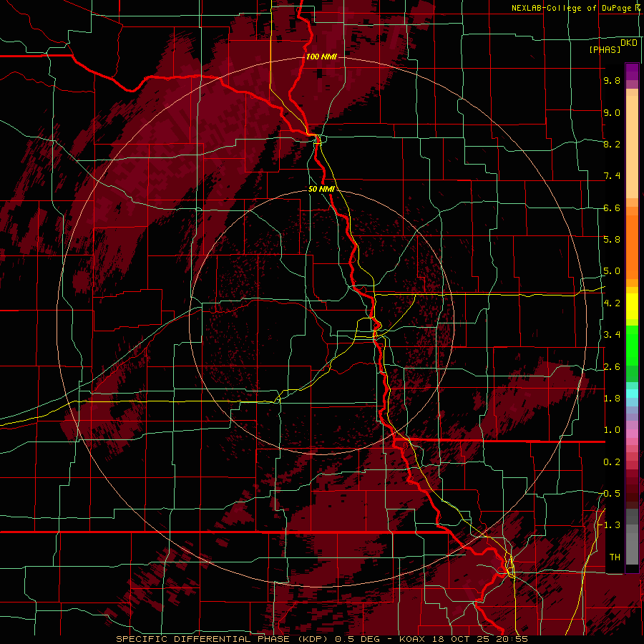Click the 0.2 scale value

pos(612,462)
